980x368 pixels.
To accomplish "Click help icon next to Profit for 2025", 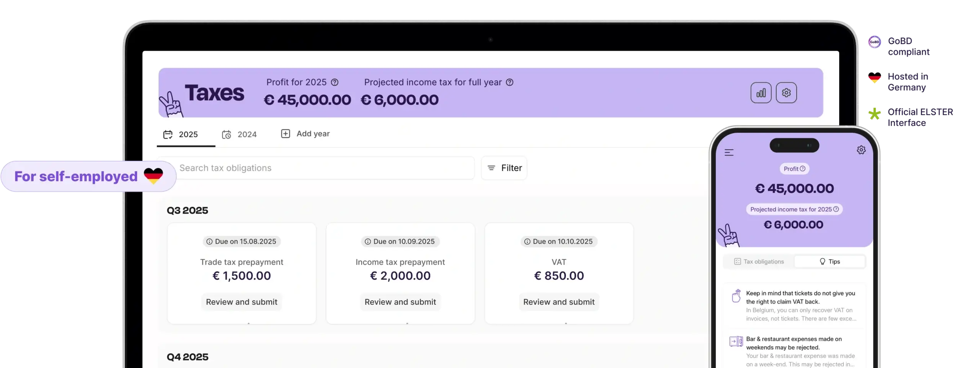I will (335, 82).
